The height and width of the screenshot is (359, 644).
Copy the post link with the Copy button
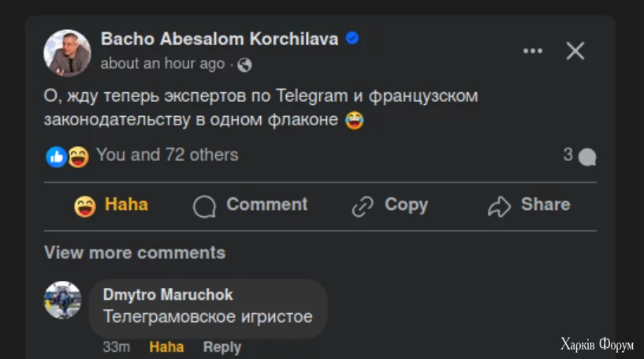point(389,205)
